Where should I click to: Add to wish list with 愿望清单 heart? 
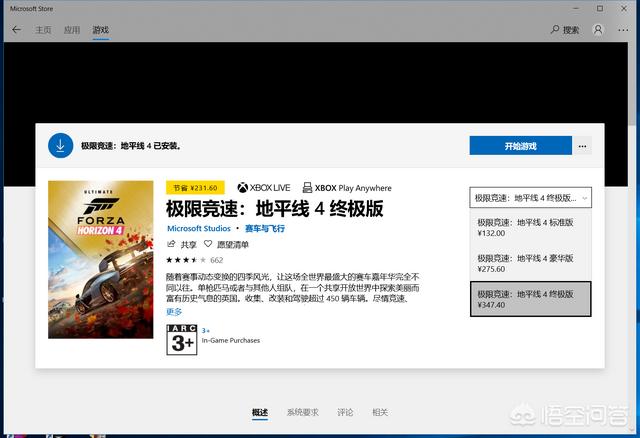click(226, 245)
